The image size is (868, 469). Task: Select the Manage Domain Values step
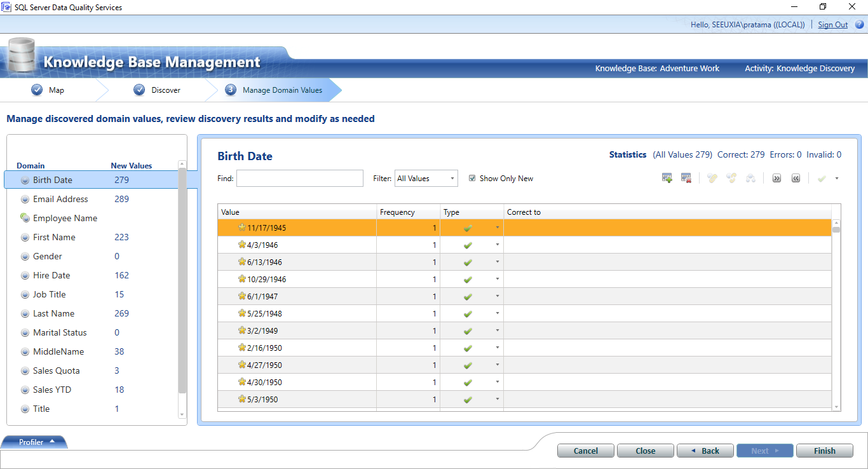coord(273,90)
